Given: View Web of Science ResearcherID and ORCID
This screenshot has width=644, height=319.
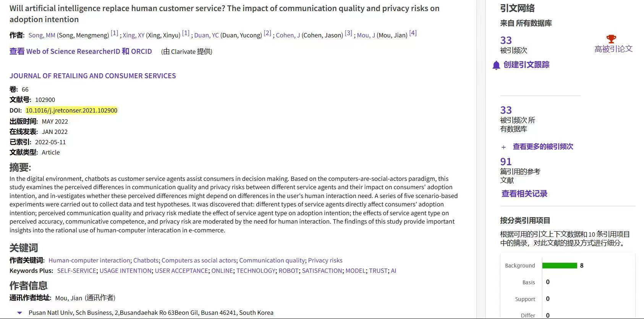Looking at the screenshot, I should tap(81, 52).
